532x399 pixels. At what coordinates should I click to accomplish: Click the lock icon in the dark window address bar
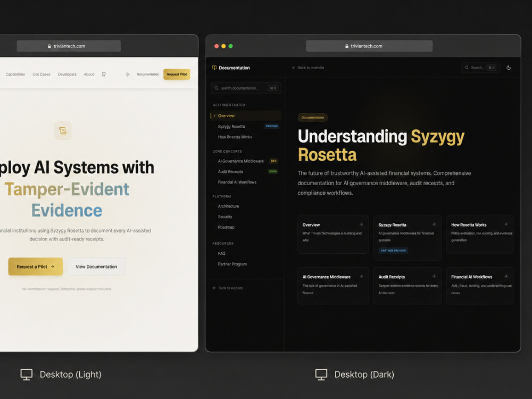(347, 46)
